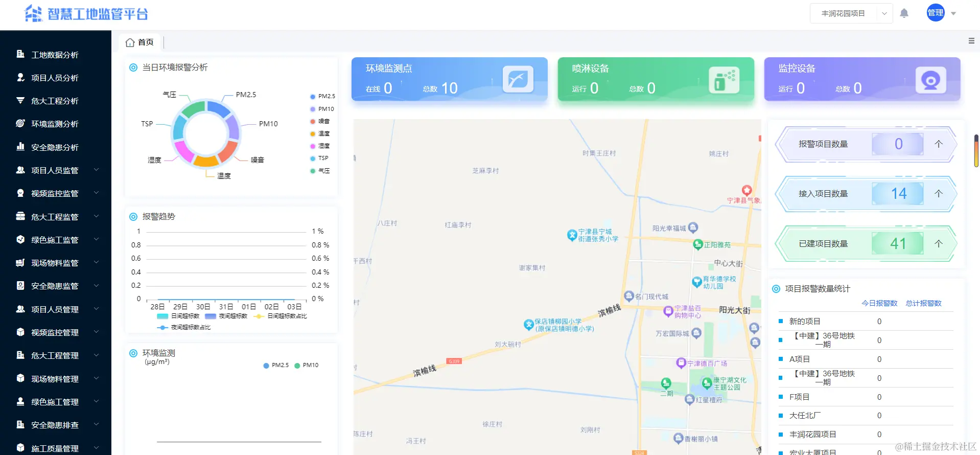The image size is (980, 455).
Task: Select the 保店镇柳园小学 map marker
Action: pos(529,325)
